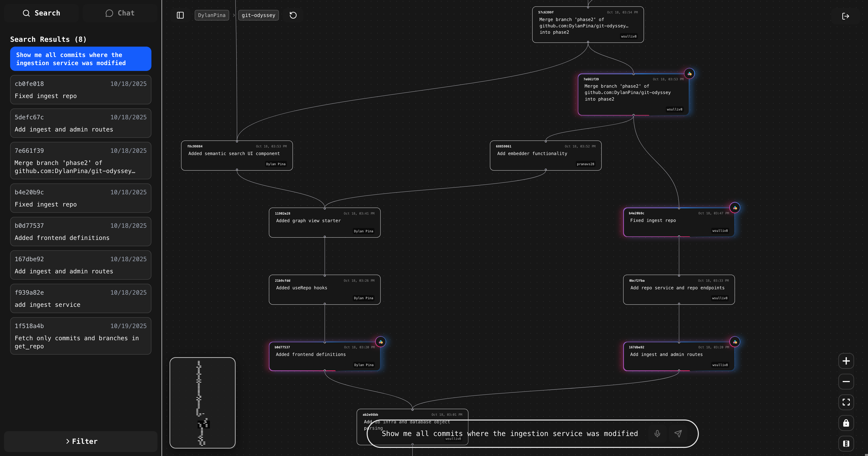
Task: Toggle the canvas lock icon
Action: pos(846,423)
